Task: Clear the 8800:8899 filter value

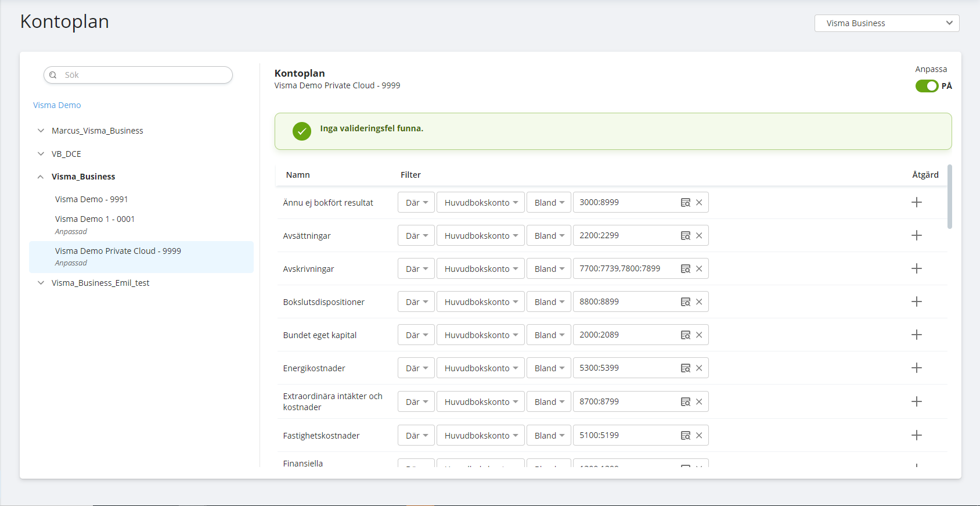Action: tap(699, 302)
